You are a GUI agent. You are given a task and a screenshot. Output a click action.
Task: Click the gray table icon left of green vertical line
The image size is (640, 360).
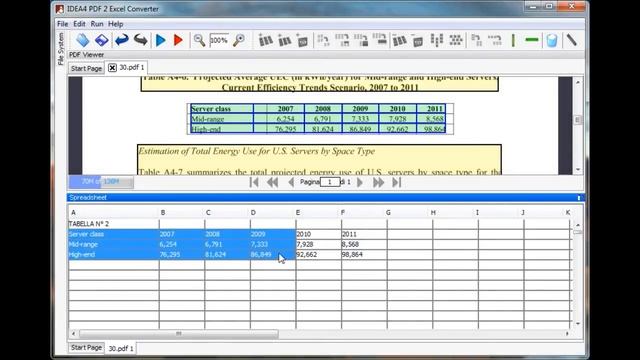(495, 40)
